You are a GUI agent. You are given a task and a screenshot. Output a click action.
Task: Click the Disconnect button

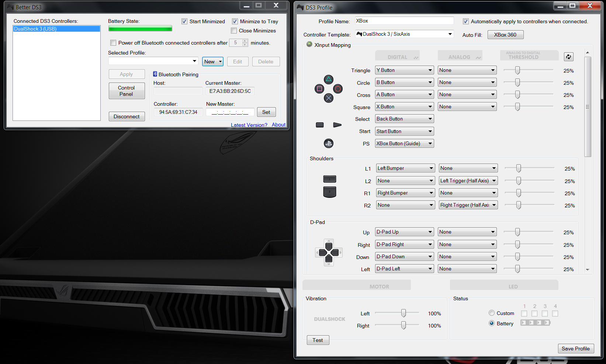coord(127,116)
